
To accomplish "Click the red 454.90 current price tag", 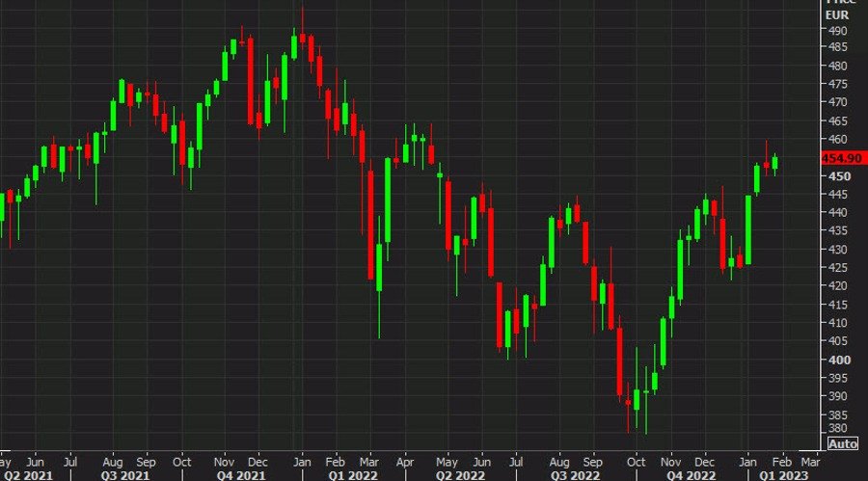I will [x=842, y=159].
